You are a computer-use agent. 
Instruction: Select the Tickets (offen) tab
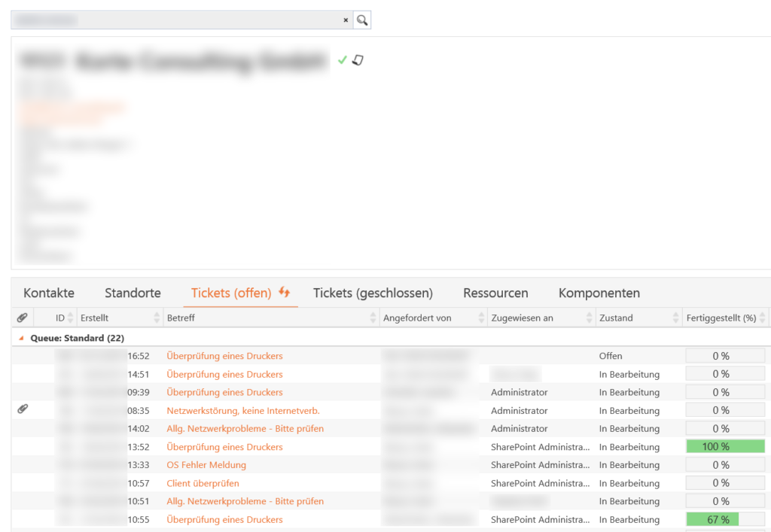coord(231,293)
